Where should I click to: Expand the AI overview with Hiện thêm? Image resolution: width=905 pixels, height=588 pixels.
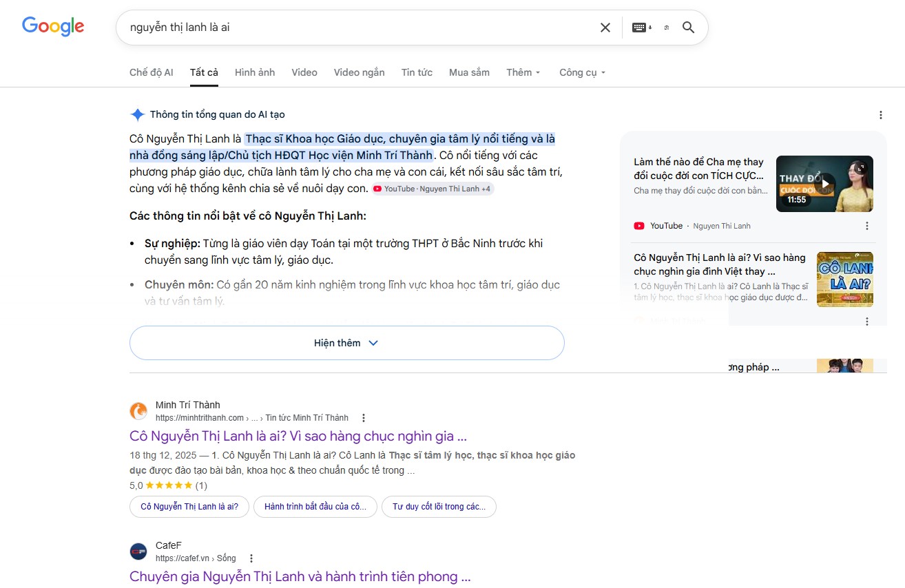coord(347,343)
